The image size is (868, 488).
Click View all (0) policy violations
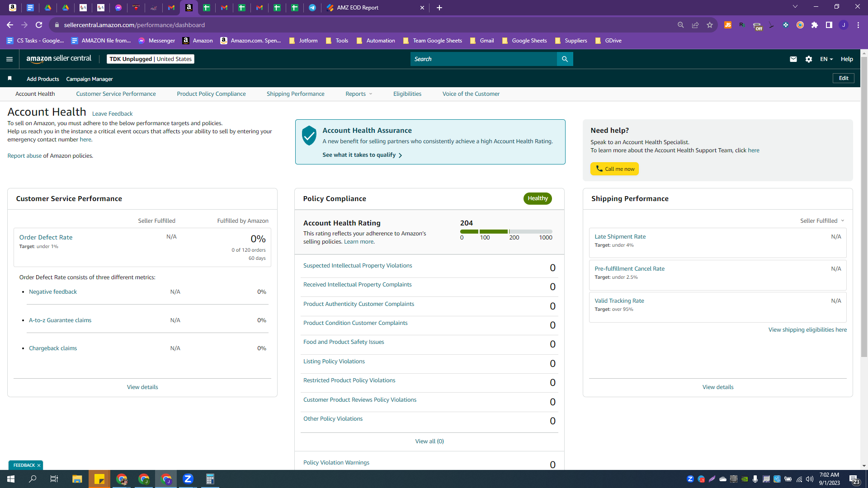tap(429, 441)
